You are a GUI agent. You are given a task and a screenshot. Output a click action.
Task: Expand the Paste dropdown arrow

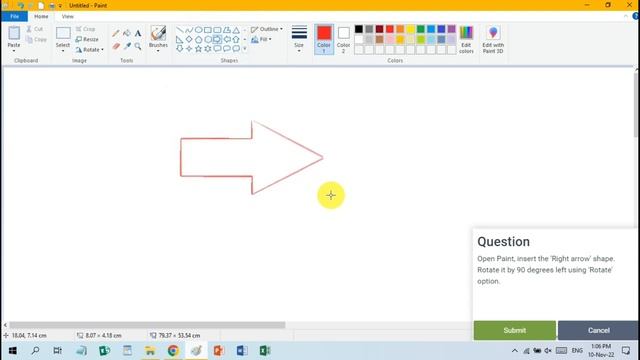click(14, 51)
